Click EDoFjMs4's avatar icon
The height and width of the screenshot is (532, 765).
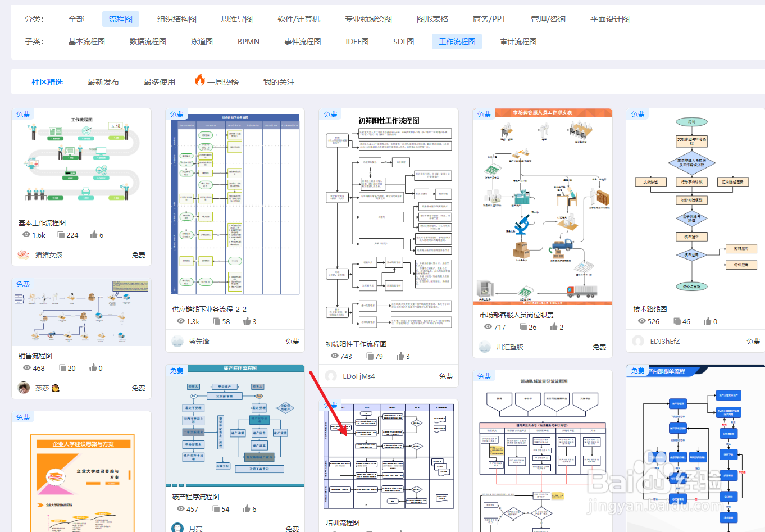coord(330,376)
